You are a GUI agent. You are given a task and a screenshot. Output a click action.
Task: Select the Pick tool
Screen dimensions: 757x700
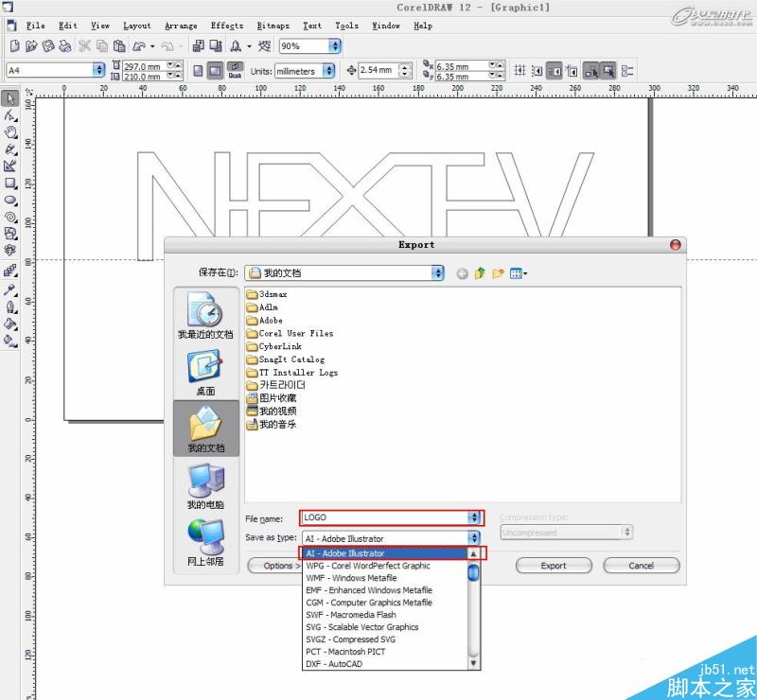click(10, 98)
